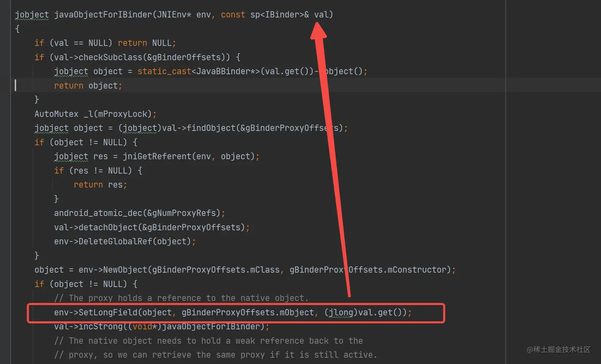Screen dimensions: 601x364
Task: Click android_atomic_dec call
Action: click(98, 213)
